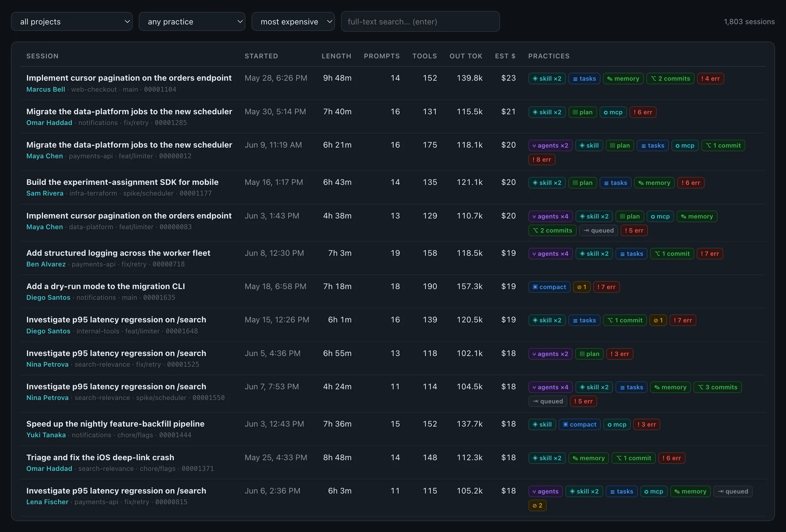Open the all projects dropdown
The width and height of the screenshot is (786, 532).
[72, 22]
